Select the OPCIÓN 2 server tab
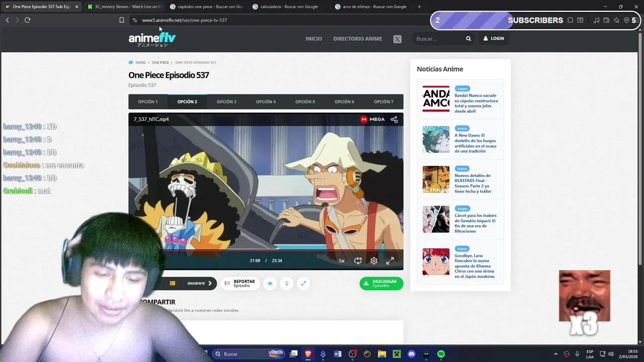Viewport: 644px width, 362px height. pos(187,102)
